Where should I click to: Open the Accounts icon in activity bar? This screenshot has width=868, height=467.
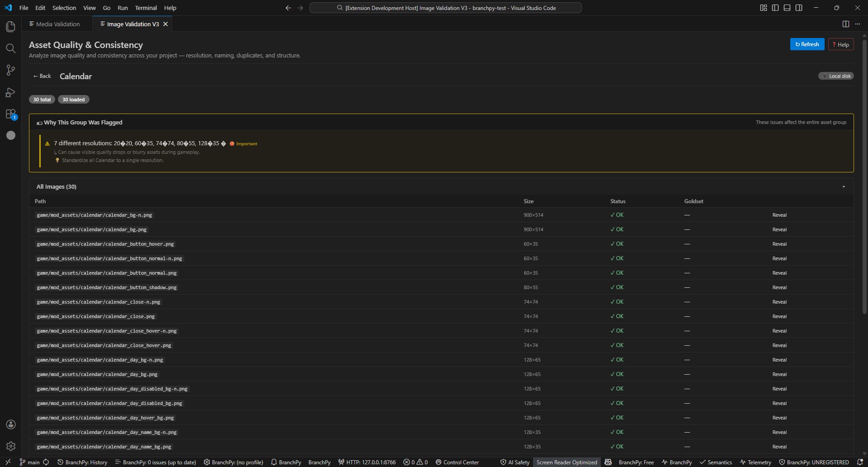(x=11, y=424)
